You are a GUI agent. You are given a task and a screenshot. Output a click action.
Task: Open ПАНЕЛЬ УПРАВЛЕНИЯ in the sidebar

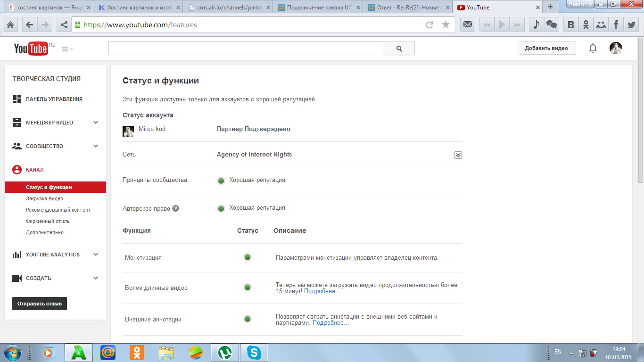55,99
